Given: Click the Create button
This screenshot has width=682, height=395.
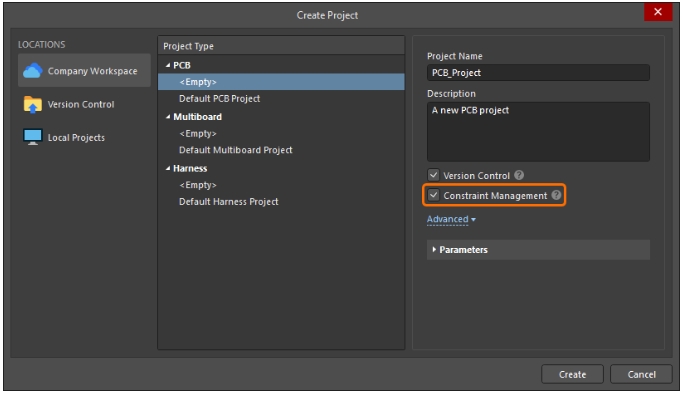Looking at the screenshot, I should 572,374.
